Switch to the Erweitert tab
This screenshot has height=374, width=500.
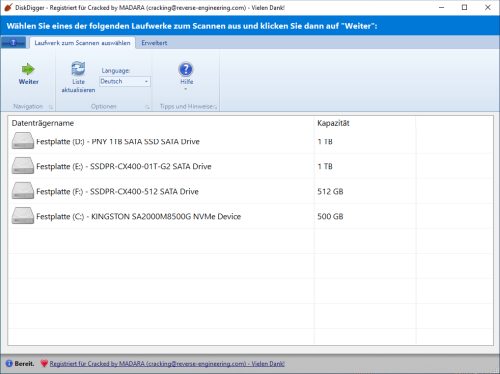click(x=154, y=43)
